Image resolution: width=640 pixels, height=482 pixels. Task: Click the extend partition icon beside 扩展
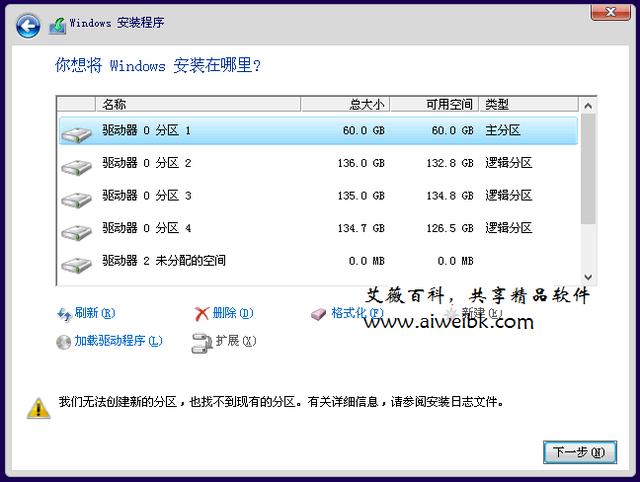click(x=202, y=343)
